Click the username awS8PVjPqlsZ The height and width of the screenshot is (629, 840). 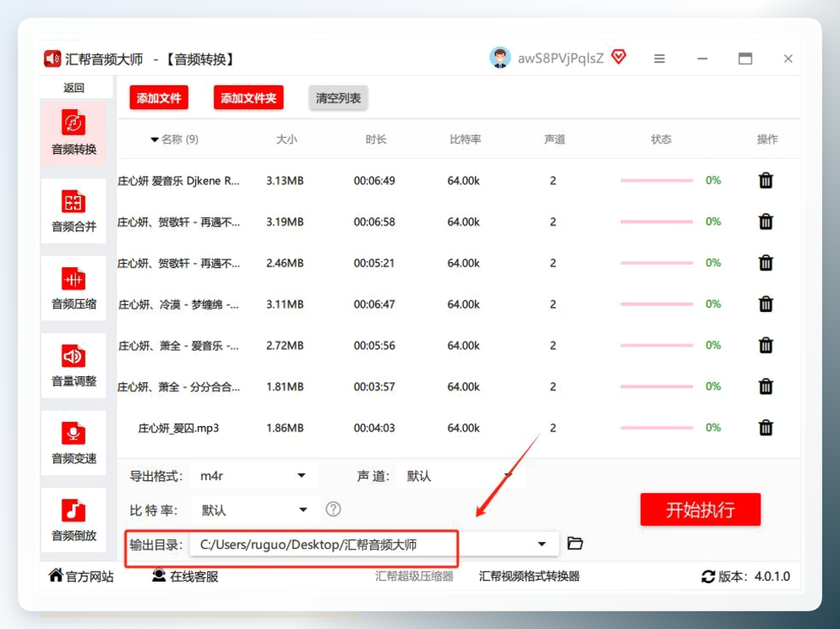point(560,57)
